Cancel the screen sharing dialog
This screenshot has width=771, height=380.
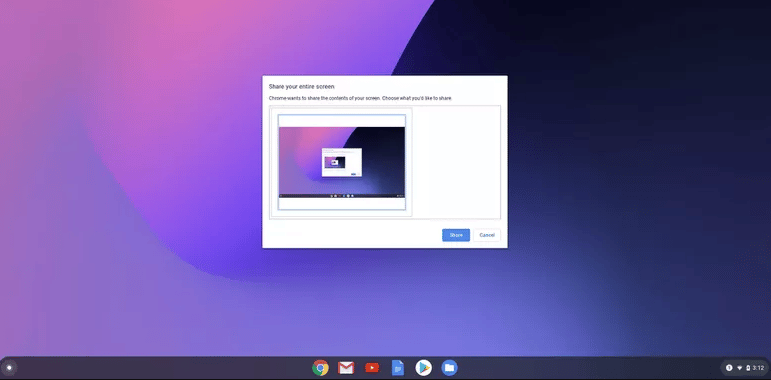[487, 235]
